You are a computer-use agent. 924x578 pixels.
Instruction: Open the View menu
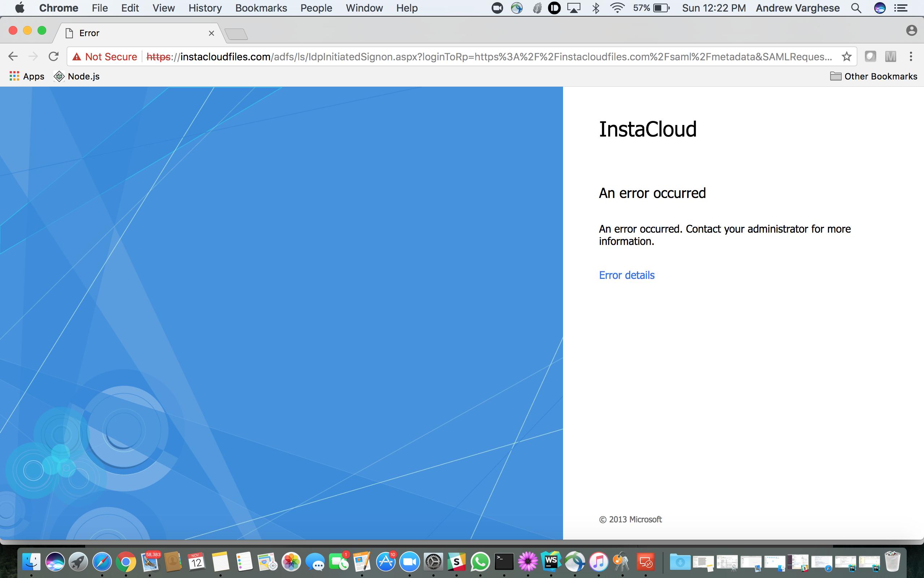pyautogui.click(x=164, y=8)
